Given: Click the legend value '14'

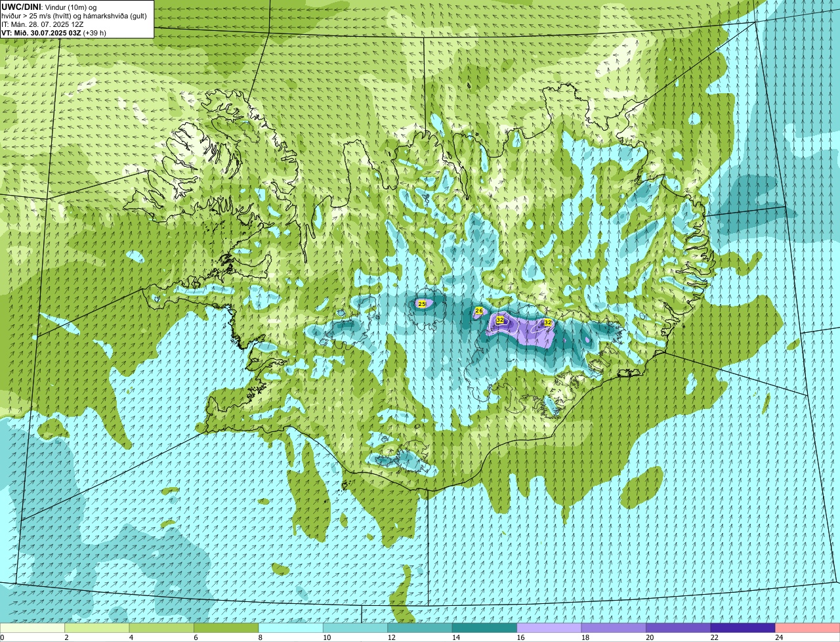Looking at the screenshot, I should pyautogui.click(x=456, y=637).
